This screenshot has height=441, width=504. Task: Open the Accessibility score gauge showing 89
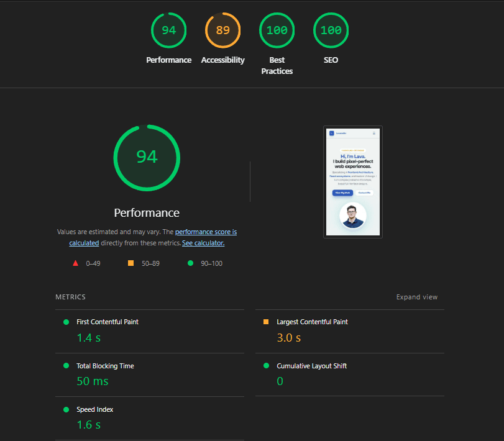click(x=222, y=30)
